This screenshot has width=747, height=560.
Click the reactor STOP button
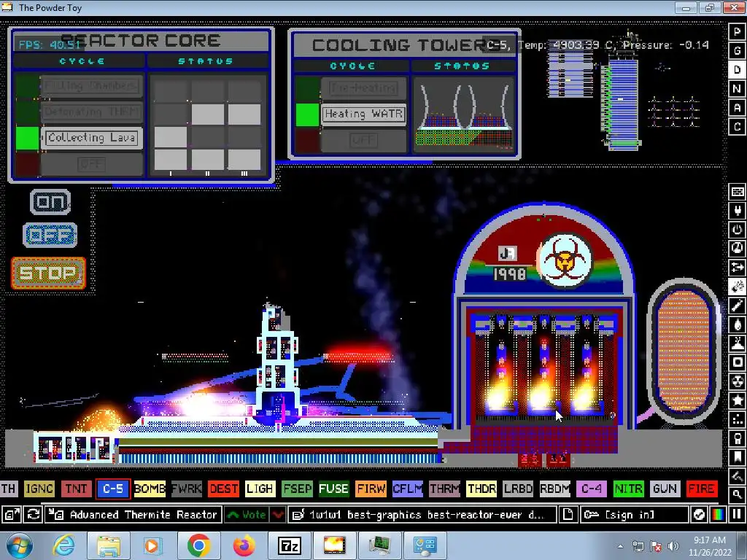tap(48, 273)
